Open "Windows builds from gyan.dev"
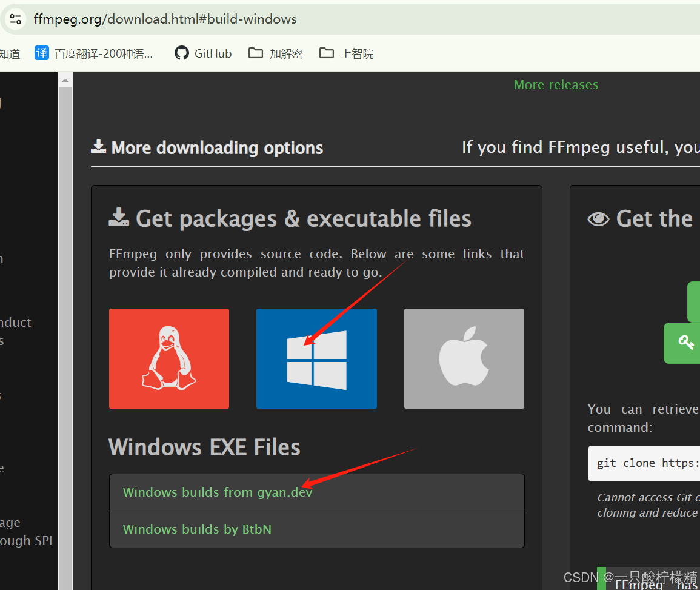Screen dimensions: 700x590 pyautogui.click(x=217, y=492)
